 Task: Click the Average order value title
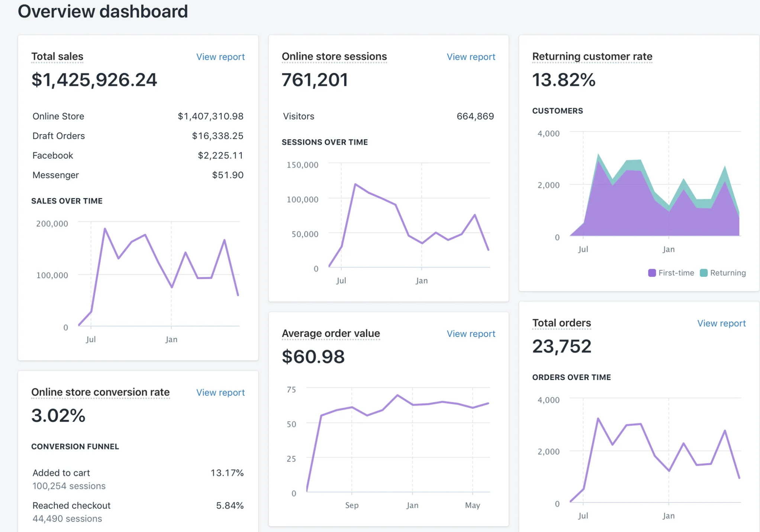click(x=331, y=333)
